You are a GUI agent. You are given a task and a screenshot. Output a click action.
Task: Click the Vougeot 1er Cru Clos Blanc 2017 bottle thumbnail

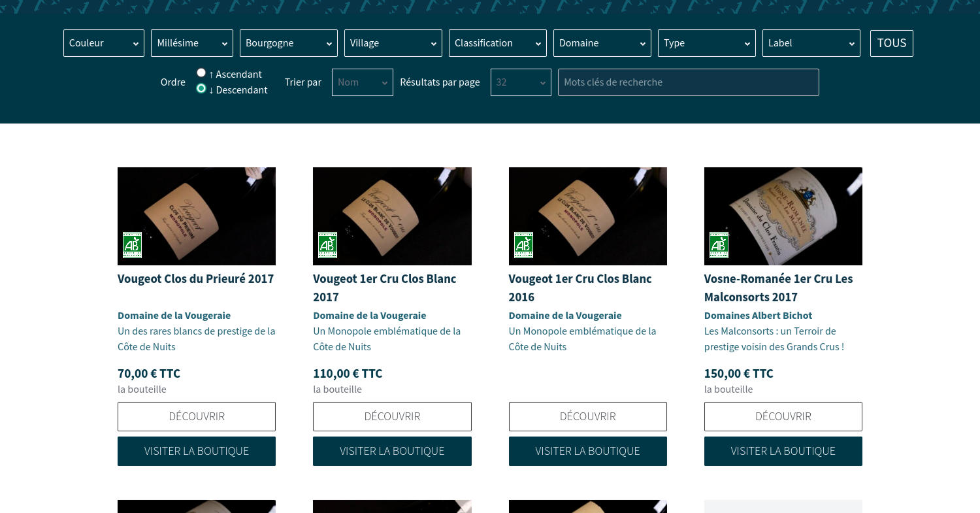pyautogui.click(x=392, y=216)
